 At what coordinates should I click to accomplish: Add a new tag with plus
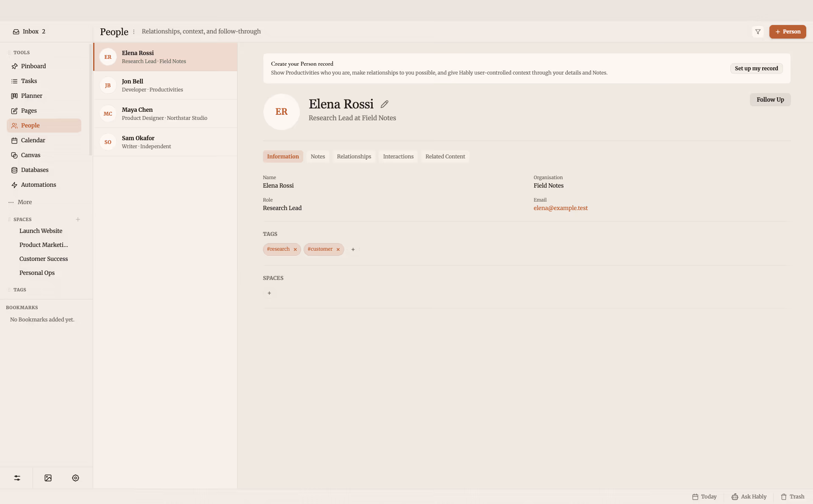click(353, 249)
